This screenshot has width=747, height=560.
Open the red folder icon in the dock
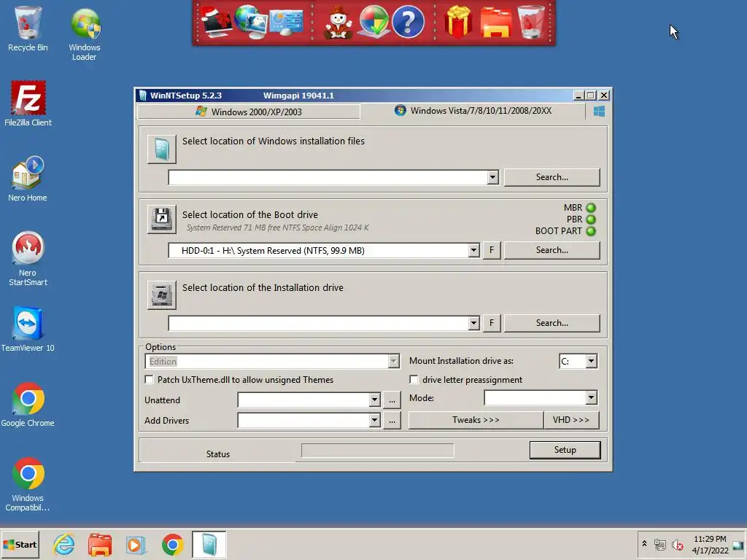[495, 22]
